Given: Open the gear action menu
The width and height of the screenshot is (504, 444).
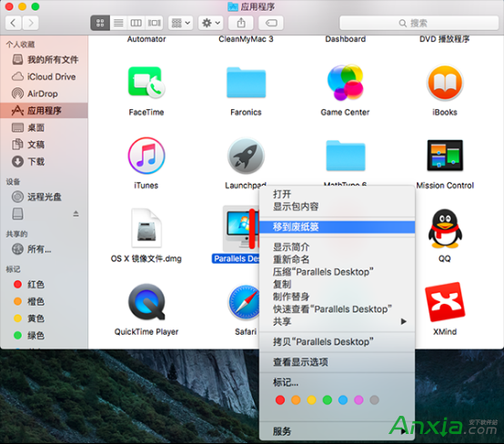Looking at the screenshot, I should [x=210, y=23].
